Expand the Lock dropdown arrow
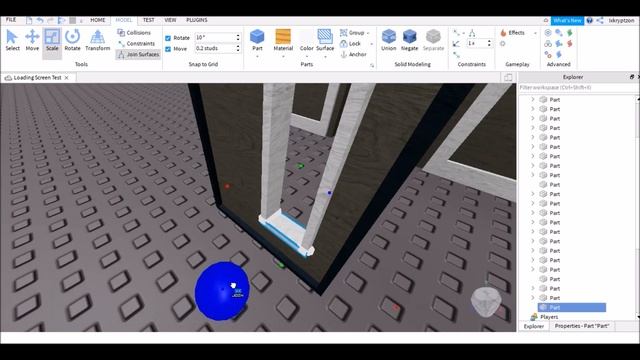This screenshot has width=640, height=360. 371,44
